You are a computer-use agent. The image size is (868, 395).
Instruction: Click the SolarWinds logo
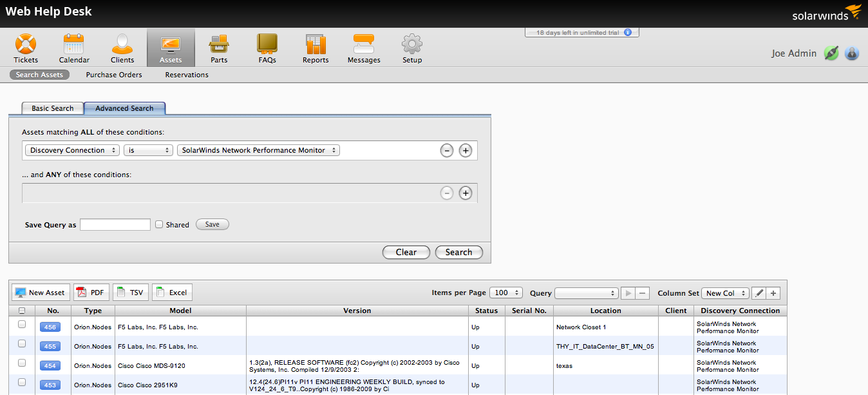point(827,13)
